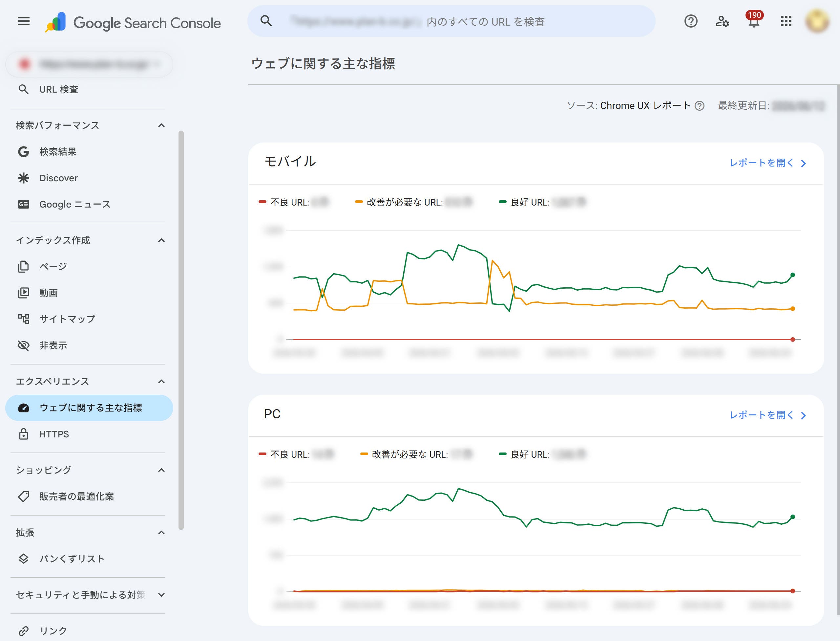Click the green endpoint on mobile chart

point(793,275)
